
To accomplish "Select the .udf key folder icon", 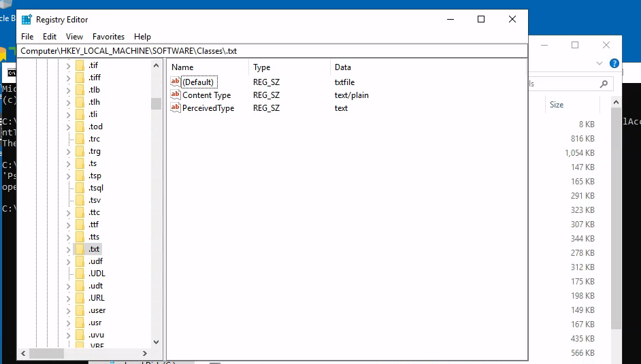I will (x=80, y=261).
